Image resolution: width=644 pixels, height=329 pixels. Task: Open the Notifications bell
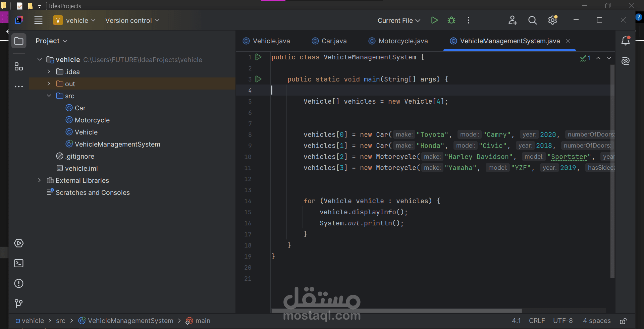[626, 41]
